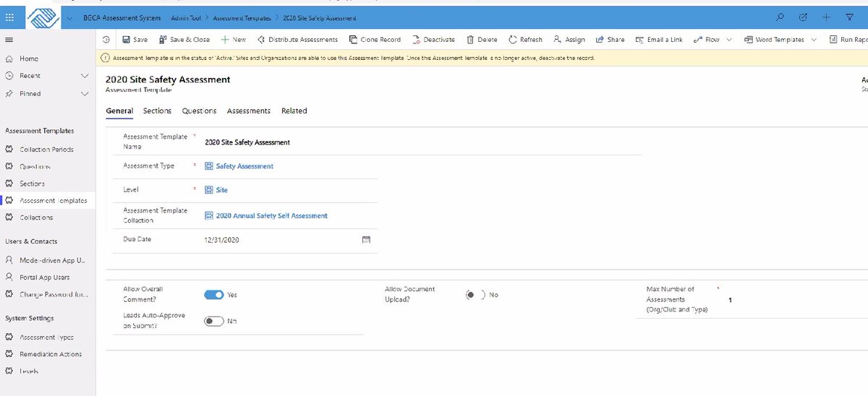Open Assessment Types in sidebar

47,337
